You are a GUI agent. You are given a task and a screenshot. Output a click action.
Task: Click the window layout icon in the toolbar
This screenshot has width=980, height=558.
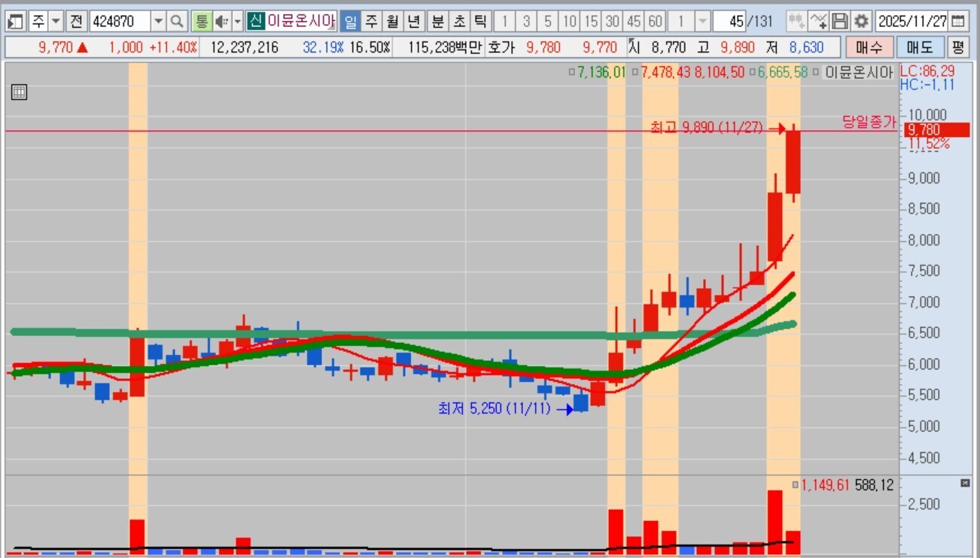[17, 21]
